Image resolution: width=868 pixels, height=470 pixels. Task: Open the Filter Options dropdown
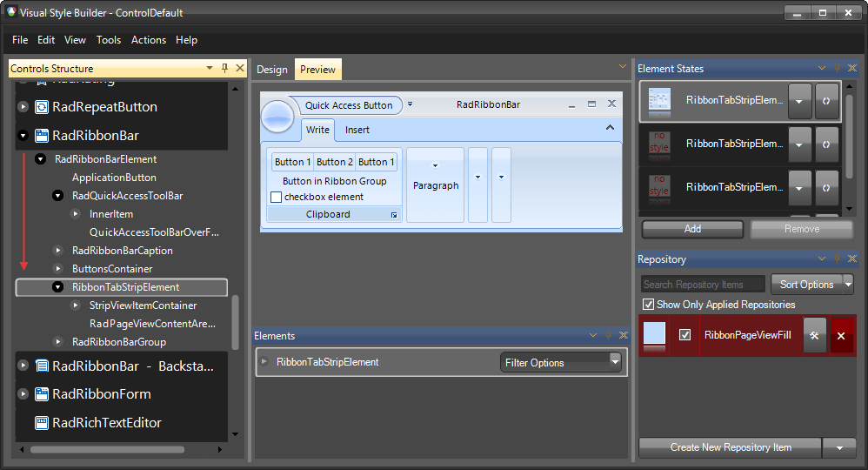[615, 362]
